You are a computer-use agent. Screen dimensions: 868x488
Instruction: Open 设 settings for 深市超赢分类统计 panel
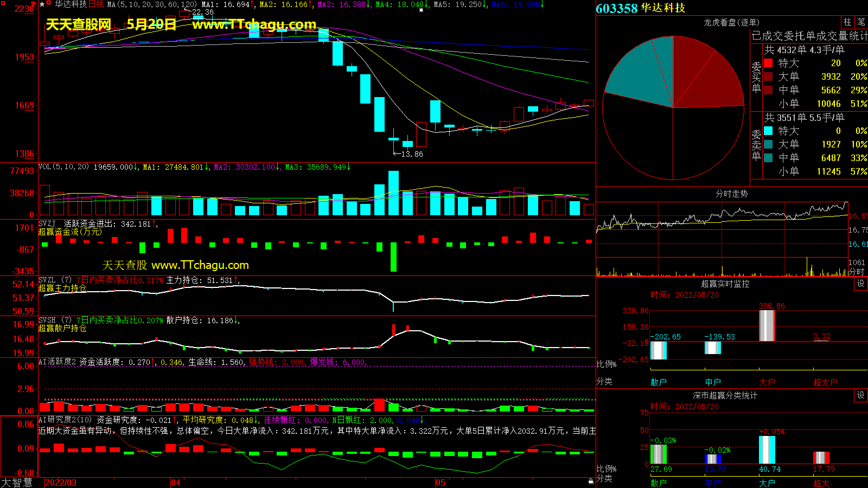coord(860,395)
